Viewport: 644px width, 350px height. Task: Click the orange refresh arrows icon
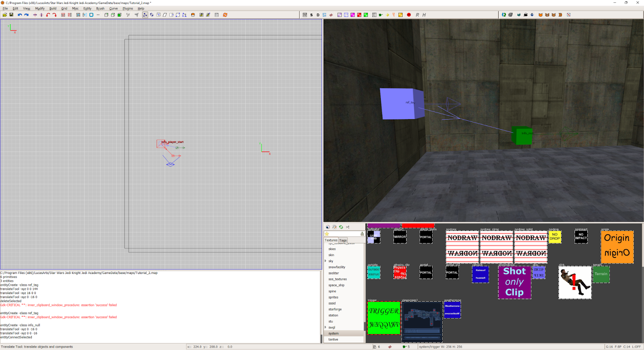coord(225,15)
